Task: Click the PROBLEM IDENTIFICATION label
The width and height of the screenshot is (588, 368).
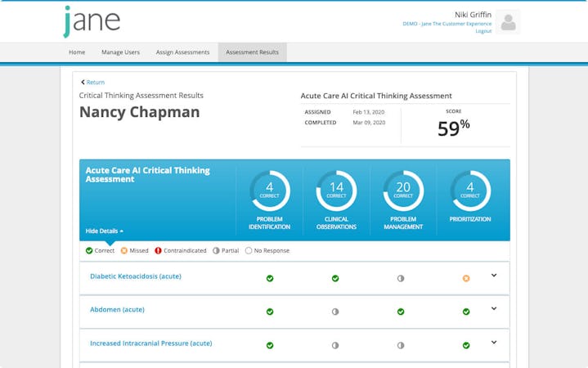Action: point(270,222)
